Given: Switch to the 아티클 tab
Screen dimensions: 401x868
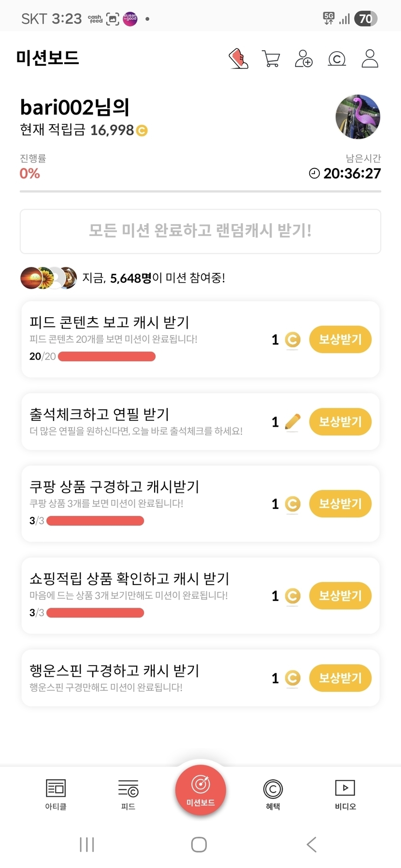Looking at the screenshot, I should 56,794.
